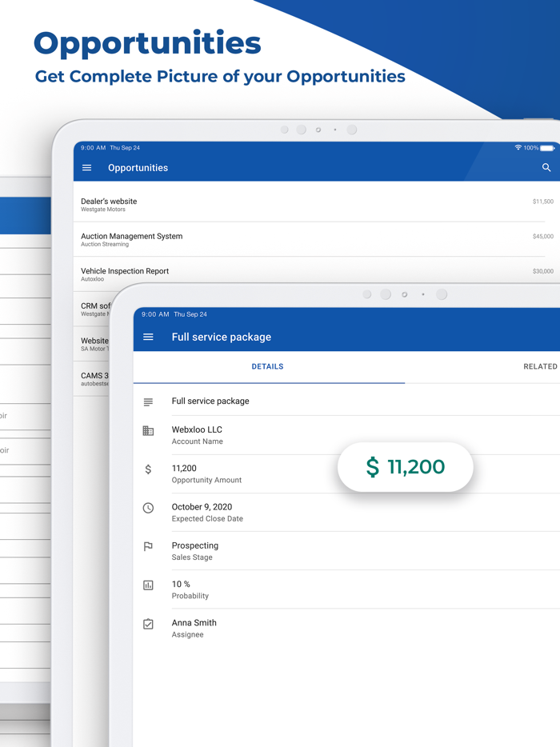
Task: Tap the Prospecting sales stage value
Action: point(195,545)
